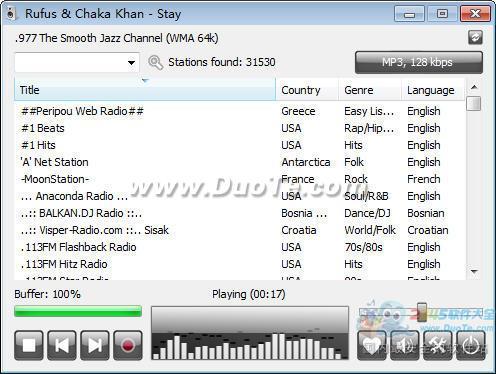Screen dimensions: 496x374
Task: Sort by the Language column header
Action: click(433, 90)
